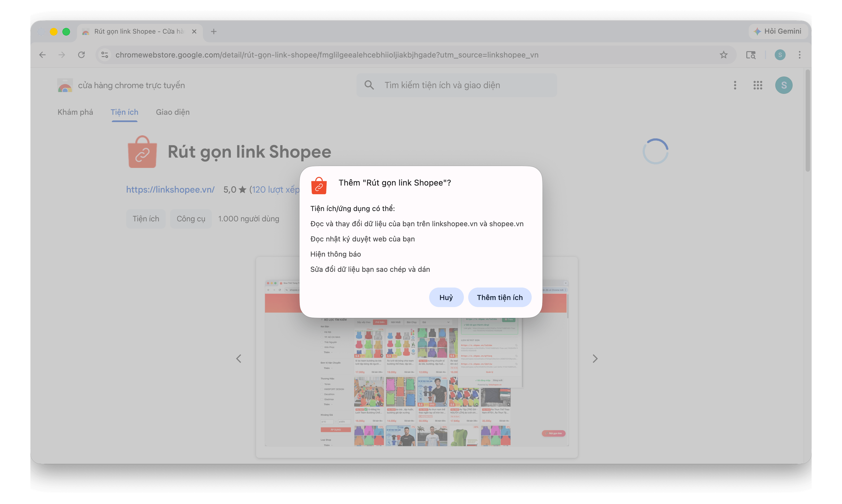
Task: Click the Sửa đổi dữ liệu permission line
Action: [370, 269]
